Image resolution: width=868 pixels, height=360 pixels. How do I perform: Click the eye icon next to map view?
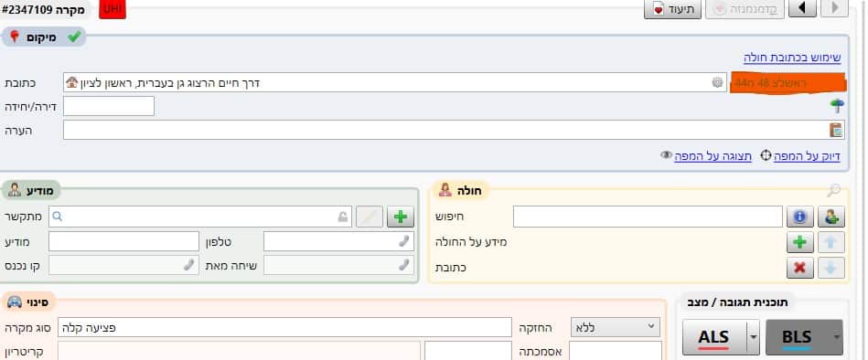coord(666,155)
